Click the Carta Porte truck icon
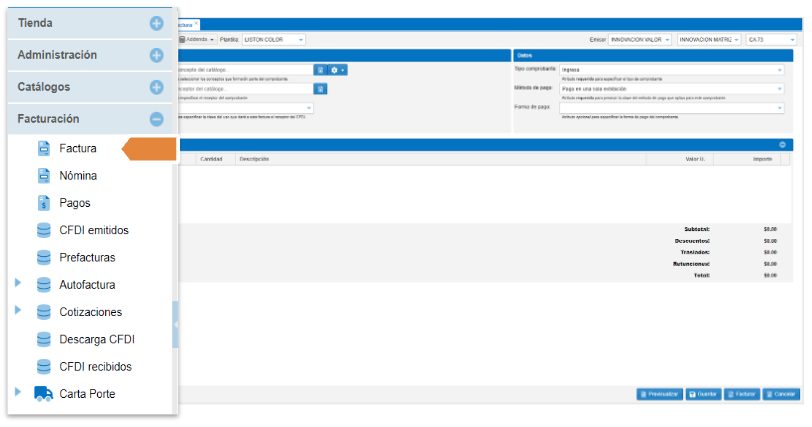The width and height of the screenshot is (812, 427). coord(44,394)
